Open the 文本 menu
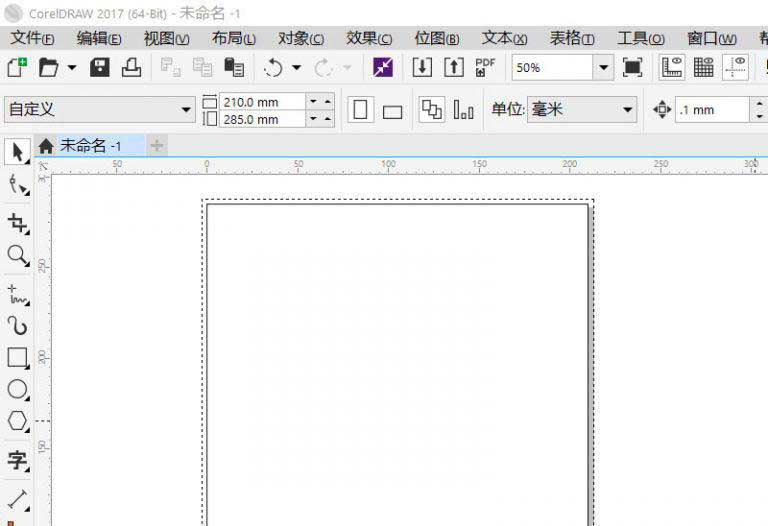 (504, 38)
